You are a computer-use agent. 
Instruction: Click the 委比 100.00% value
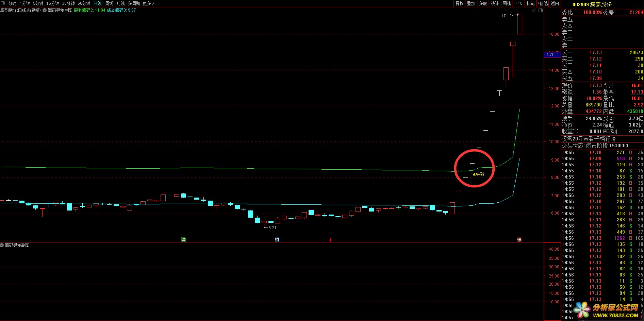coord(593,12)
